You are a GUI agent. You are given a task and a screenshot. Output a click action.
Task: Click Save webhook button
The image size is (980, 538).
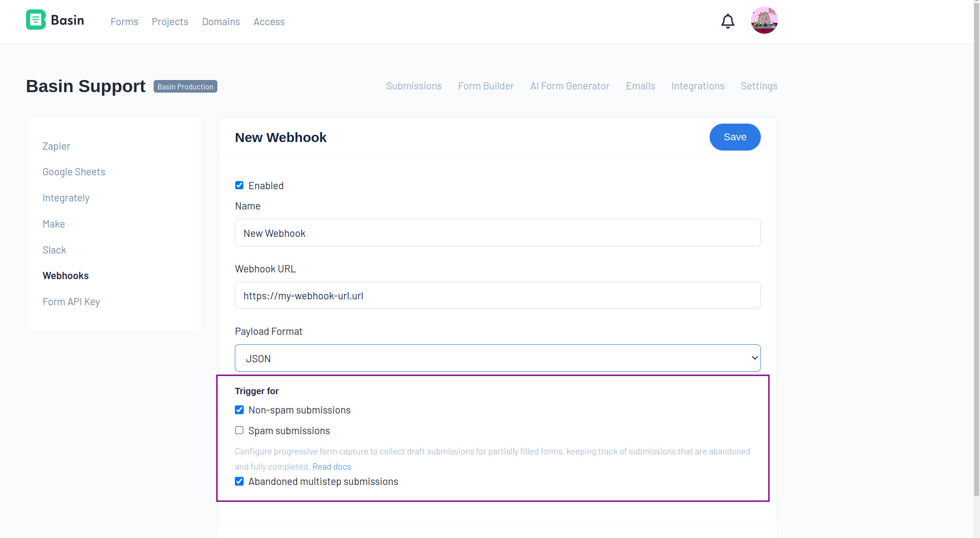[735, 137]
